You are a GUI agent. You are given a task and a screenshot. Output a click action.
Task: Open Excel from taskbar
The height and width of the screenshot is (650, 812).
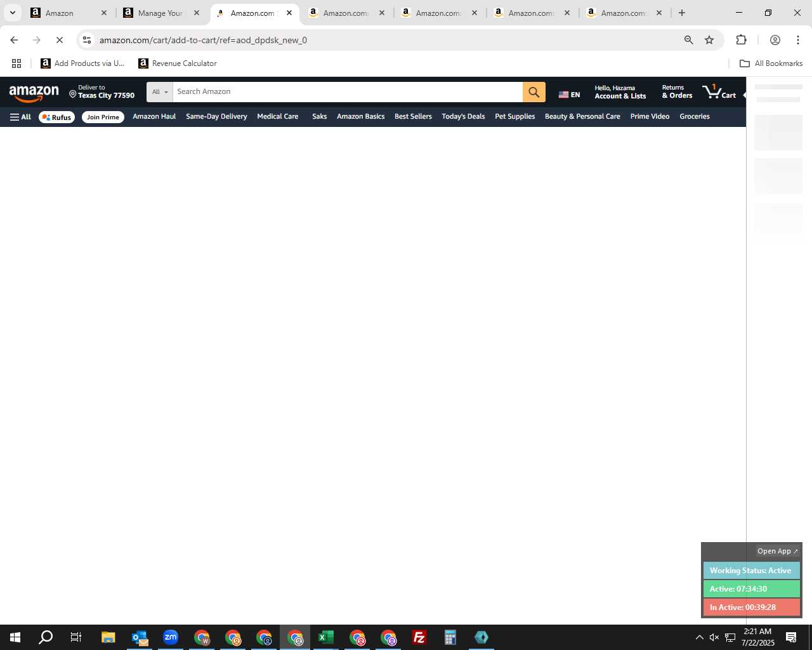tap(325, 637)
